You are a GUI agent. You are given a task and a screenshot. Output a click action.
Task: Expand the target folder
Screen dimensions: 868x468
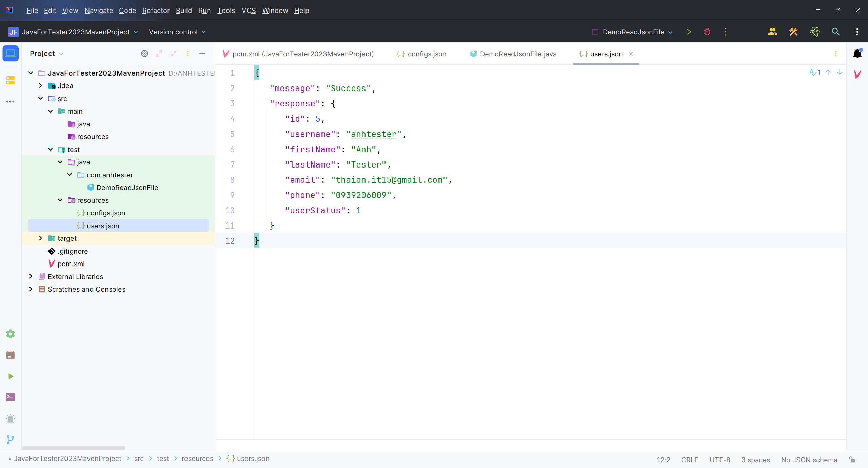coord(40,238)
